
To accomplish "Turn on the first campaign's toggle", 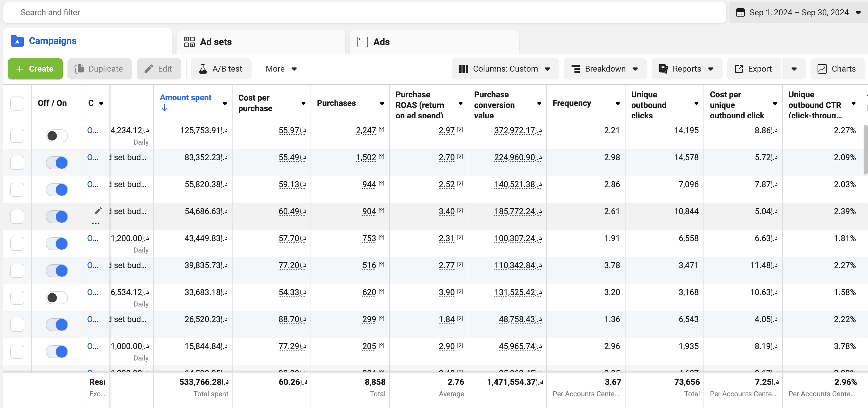I will [57, 136].
